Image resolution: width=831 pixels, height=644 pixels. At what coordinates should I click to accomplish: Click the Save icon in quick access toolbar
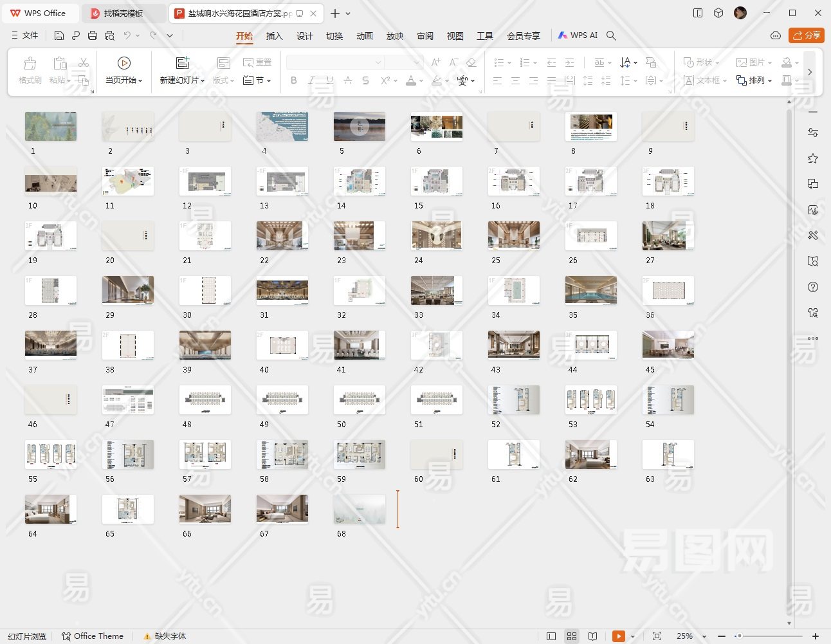59,35
